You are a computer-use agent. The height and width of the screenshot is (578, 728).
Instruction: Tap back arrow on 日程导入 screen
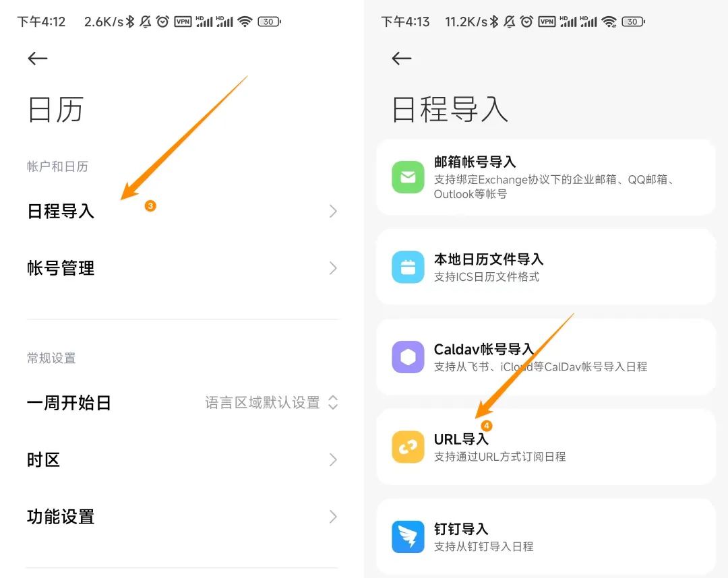tap(402, 59)
